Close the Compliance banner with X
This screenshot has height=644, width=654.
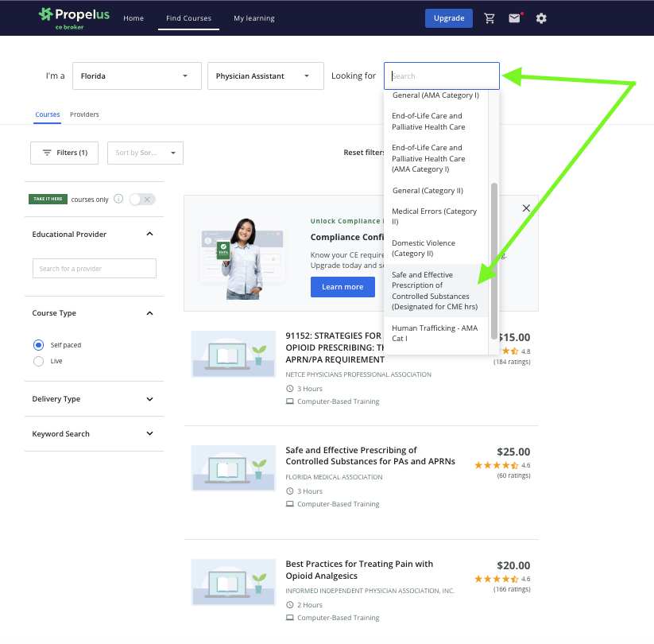point(526,208)
